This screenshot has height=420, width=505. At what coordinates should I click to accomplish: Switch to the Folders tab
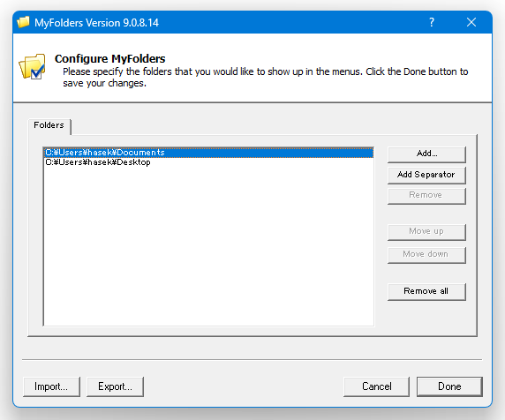[49, 125]
